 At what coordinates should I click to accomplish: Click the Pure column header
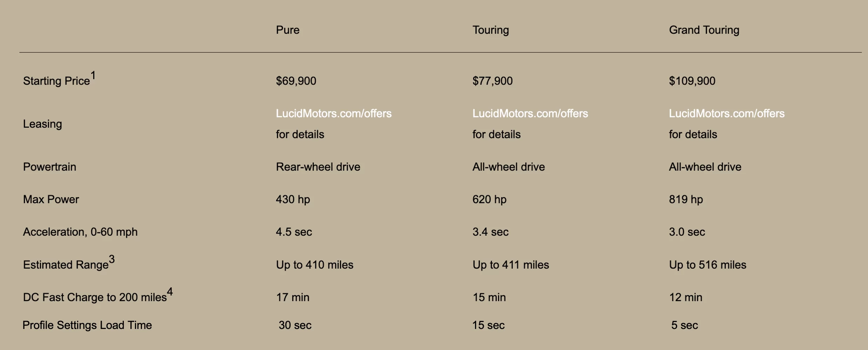pos(287,30)
